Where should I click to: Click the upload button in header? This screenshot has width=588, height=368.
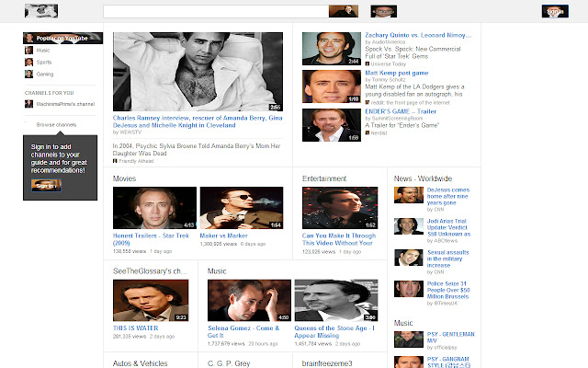384,11
